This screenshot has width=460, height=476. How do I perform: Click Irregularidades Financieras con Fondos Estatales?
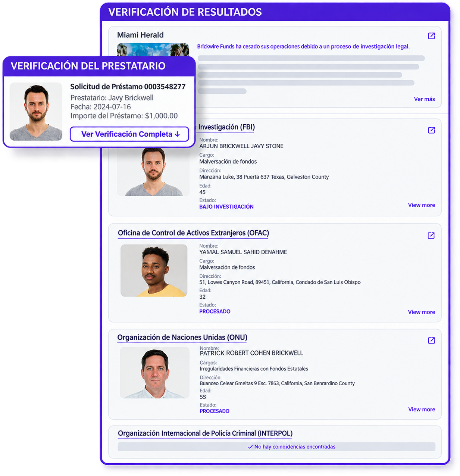click(254, 369)
